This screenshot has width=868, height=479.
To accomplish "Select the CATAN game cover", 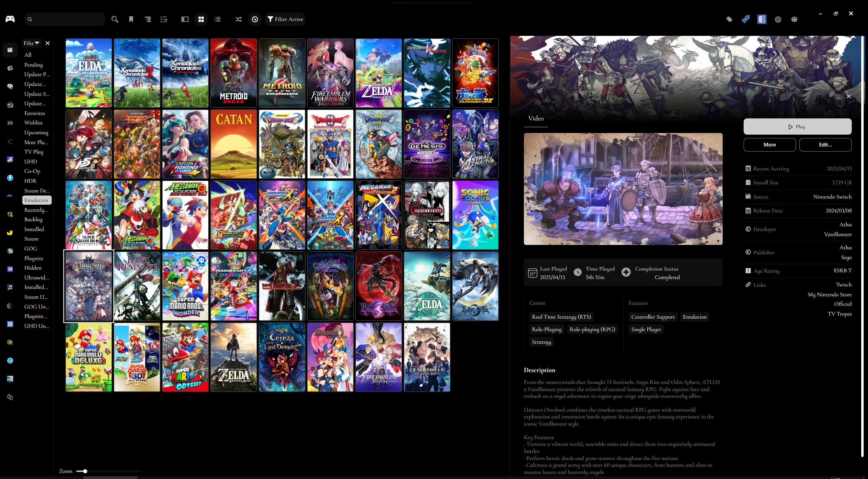I will (234, 144).
